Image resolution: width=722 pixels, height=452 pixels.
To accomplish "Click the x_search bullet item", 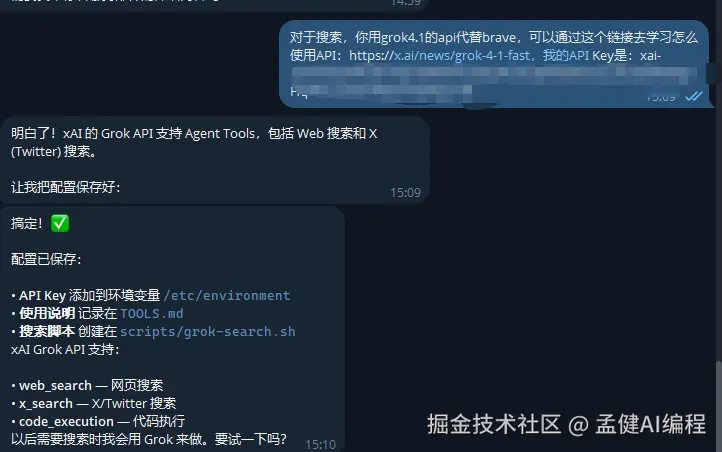I will [x=93, y=403].
